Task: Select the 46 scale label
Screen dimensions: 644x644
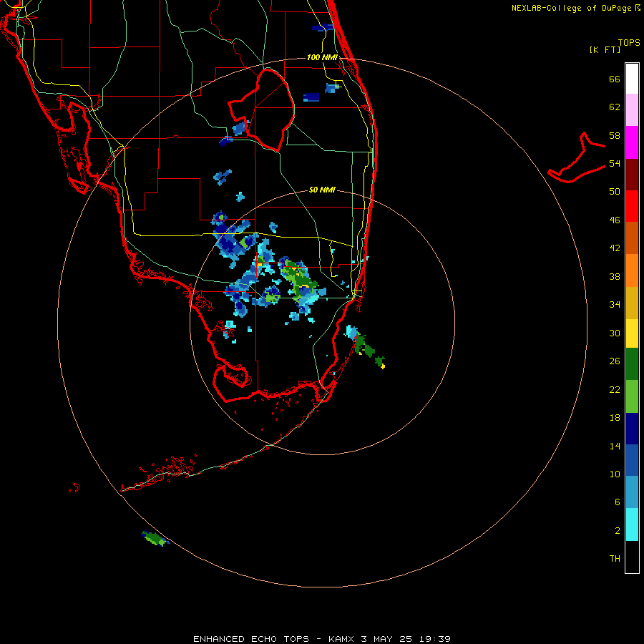Action: [x=615, y=220]
